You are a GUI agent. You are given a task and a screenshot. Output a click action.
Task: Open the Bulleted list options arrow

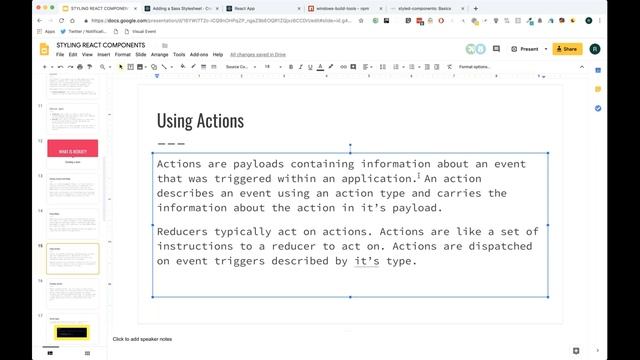tap(419, 67)
